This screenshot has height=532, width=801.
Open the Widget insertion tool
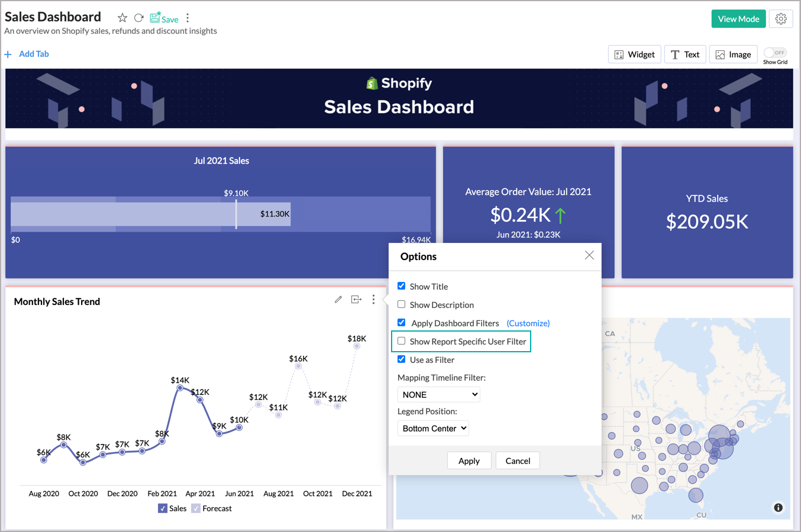634,54
